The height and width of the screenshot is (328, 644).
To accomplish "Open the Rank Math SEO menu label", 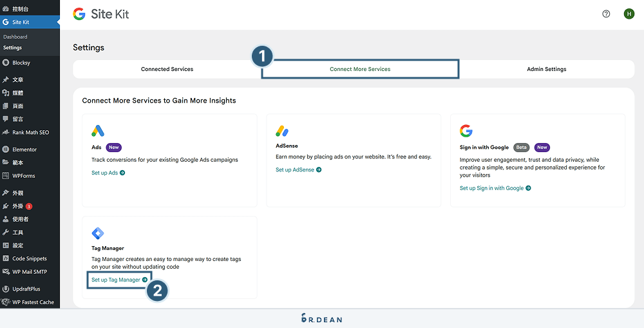I will click(30, 132).
